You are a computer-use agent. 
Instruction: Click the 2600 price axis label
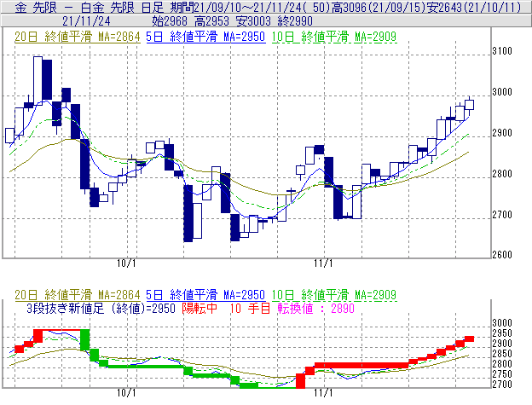tap(502, 255)
